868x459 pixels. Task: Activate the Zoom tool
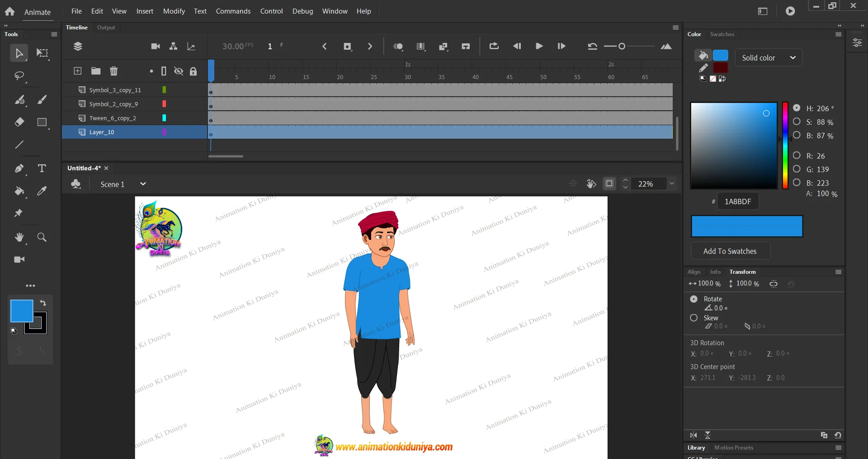click(x=42, y=237)
